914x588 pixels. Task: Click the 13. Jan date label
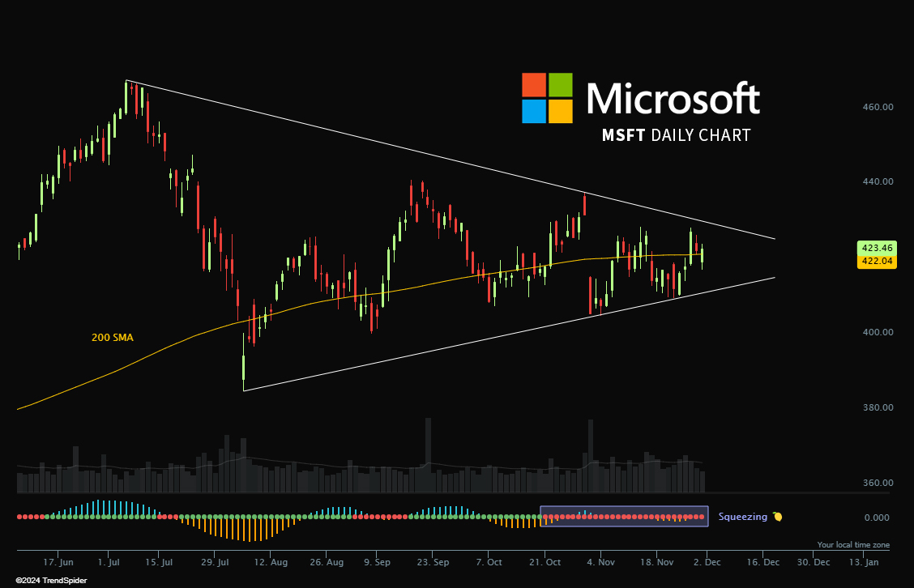(x=863, y=562)
